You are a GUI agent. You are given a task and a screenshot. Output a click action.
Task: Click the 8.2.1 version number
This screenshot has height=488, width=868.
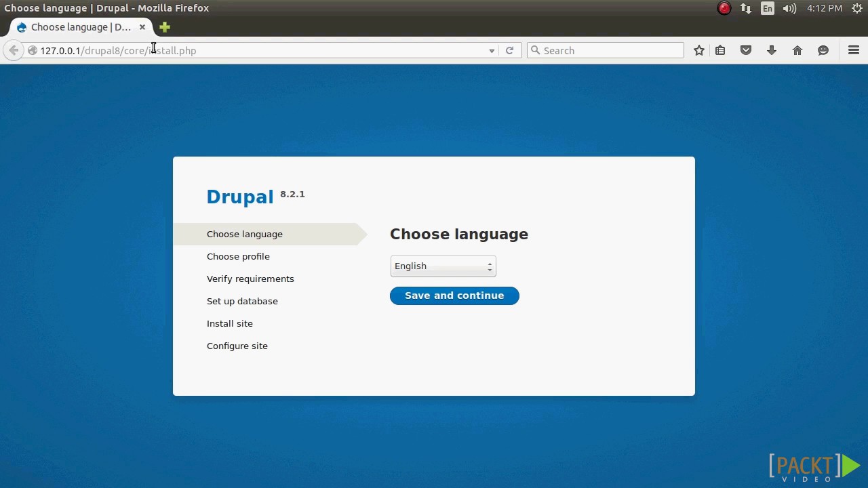pos(292,194)
